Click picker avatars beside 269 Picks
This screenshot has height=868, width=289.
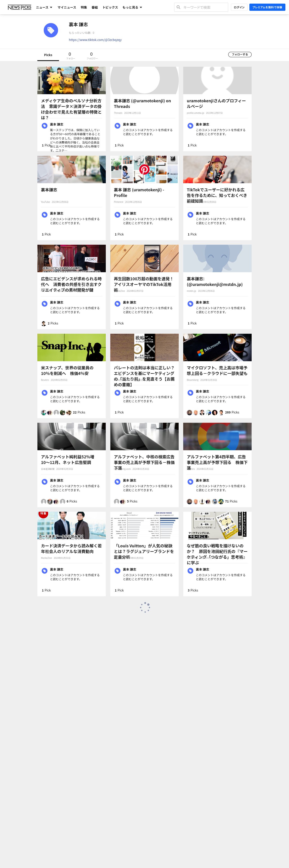pyautogui.click(x=205, y=412)
